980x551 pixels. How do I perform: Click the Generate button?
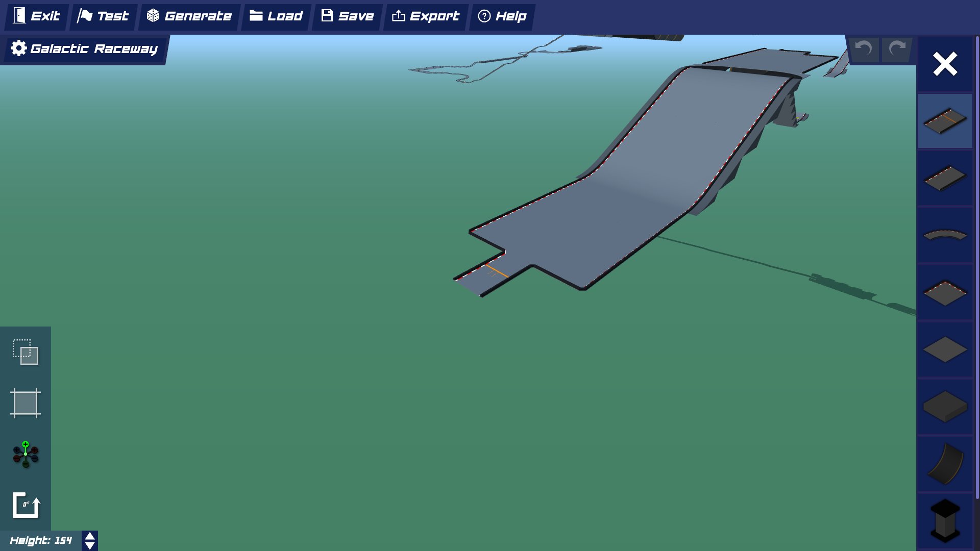tap(189, 16)
